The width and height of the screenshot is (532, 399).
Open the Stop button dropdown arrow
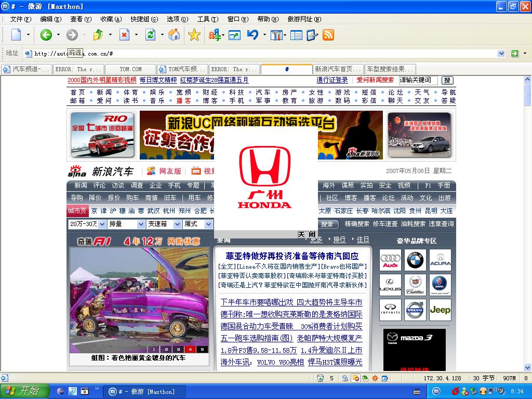coord(137,35)
